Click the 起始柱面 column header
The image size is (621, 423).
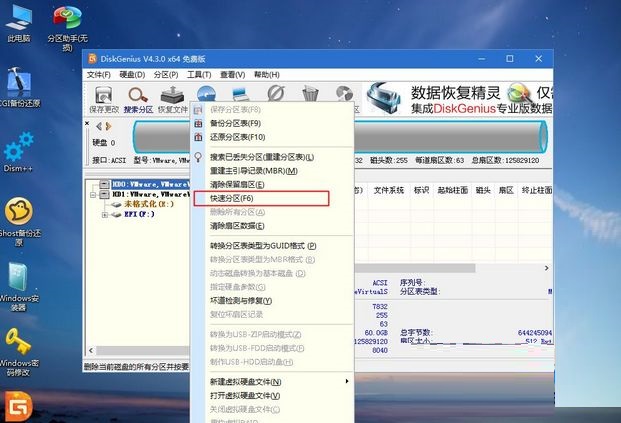coord(452,191)
